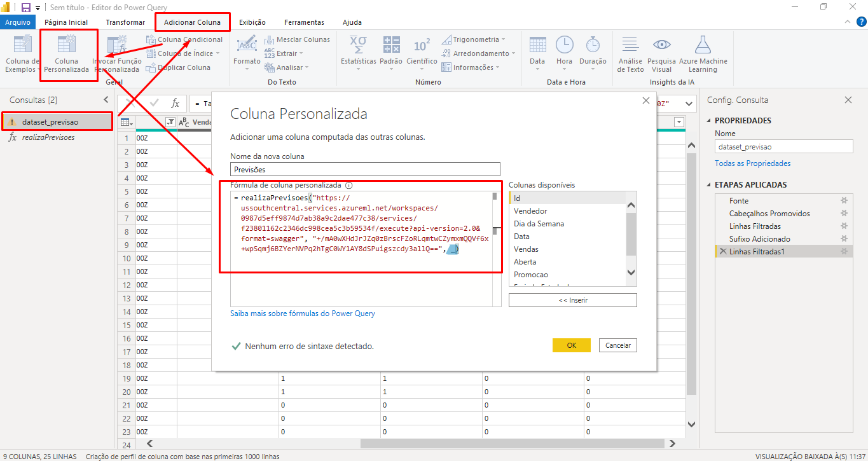
Task: Collapse the Consultas pane
Action: [106, 100]
